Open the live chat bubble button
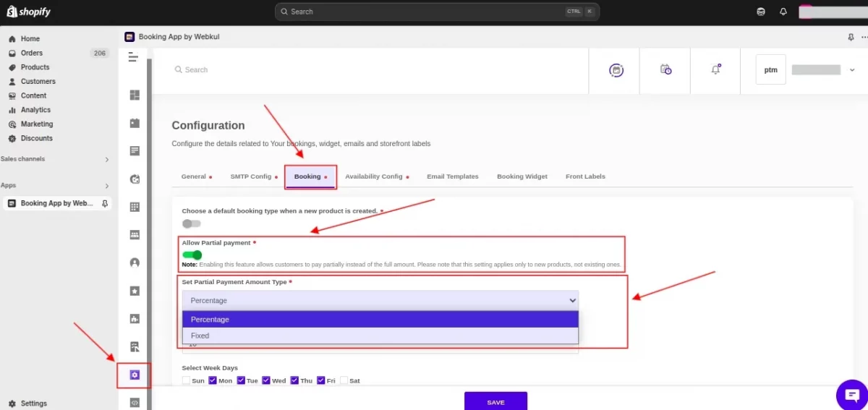 click(851, 395)
